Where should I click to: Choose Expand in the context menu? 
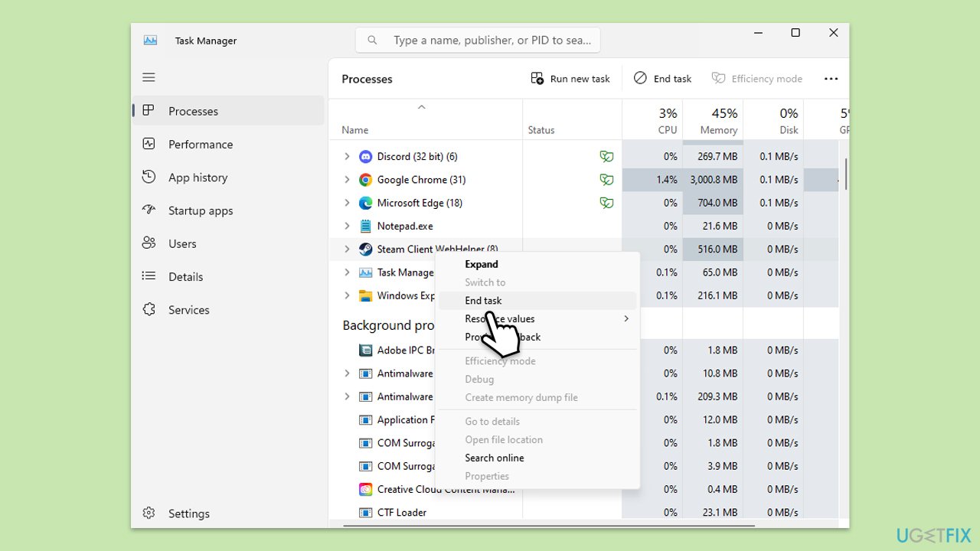click(537, 264)
